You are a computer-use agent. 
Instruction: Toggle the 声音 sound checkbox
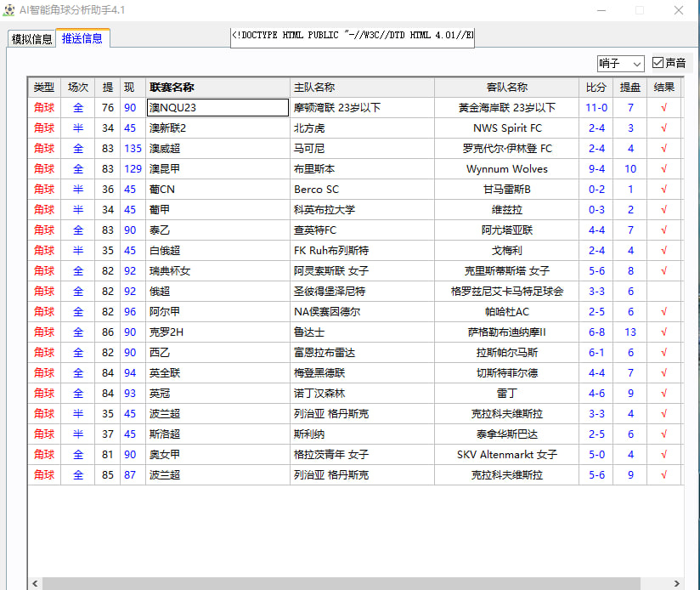pyautogui.click(x=658, y=63)
